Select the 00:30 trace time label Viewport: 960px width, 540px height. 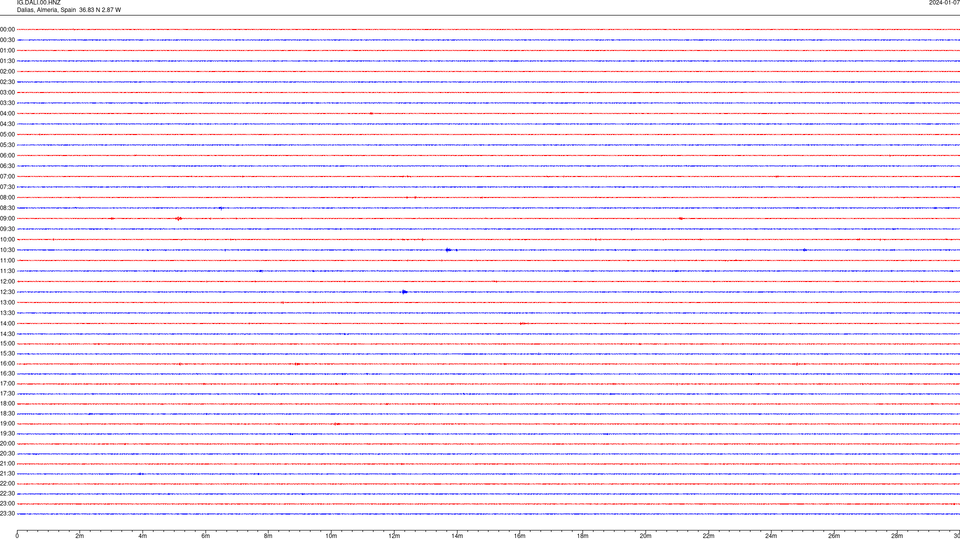[7, 40]
